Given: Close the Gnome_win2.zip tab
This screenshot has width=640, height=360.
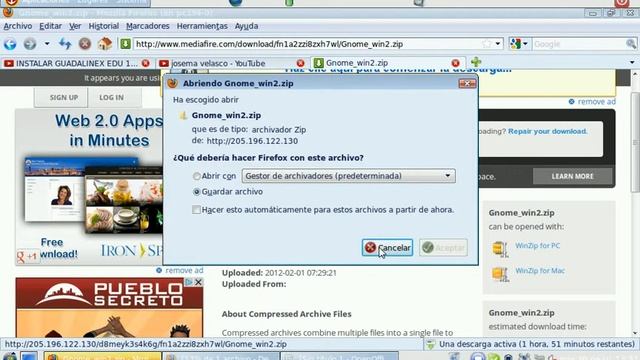Looking at the screenshot, I should (x=456, y=63).
